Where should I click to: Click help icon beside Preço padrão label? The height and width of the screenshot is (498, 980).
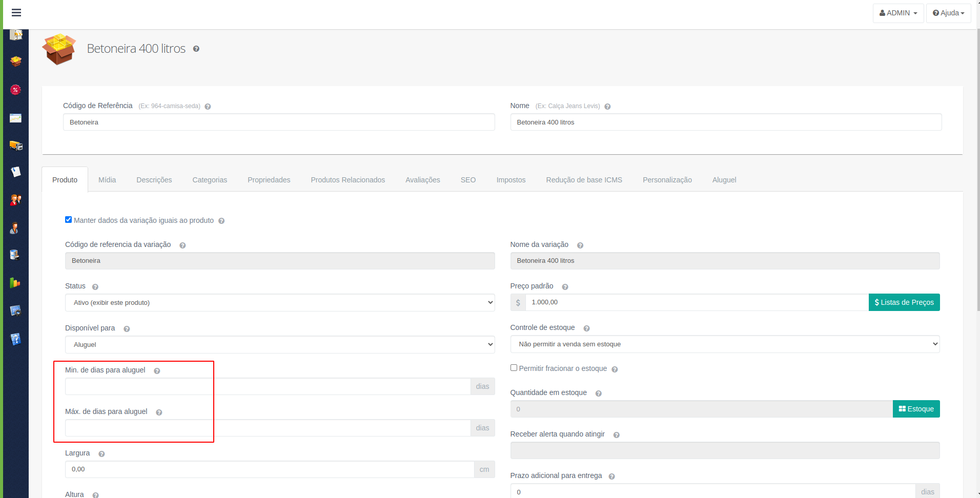click(565, 287)
